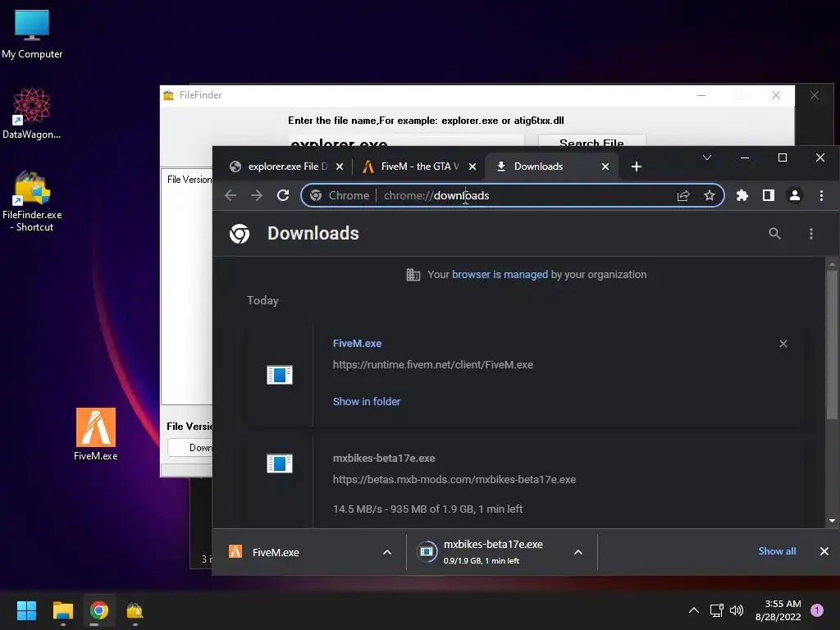Open Downloads page more actions menu
840x630 pixels.
point(811,234)
